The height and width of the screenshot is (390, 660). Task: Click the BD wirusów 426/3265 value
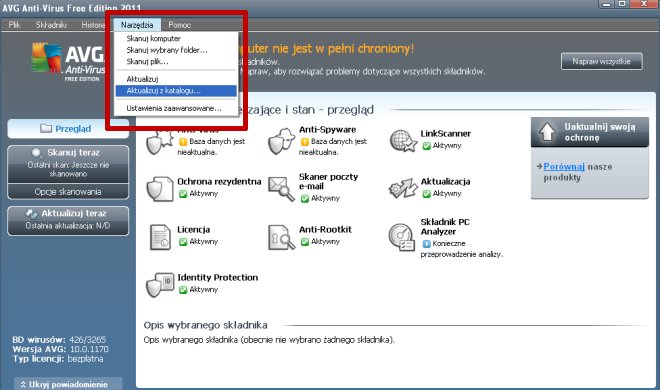tap(88, 340)
